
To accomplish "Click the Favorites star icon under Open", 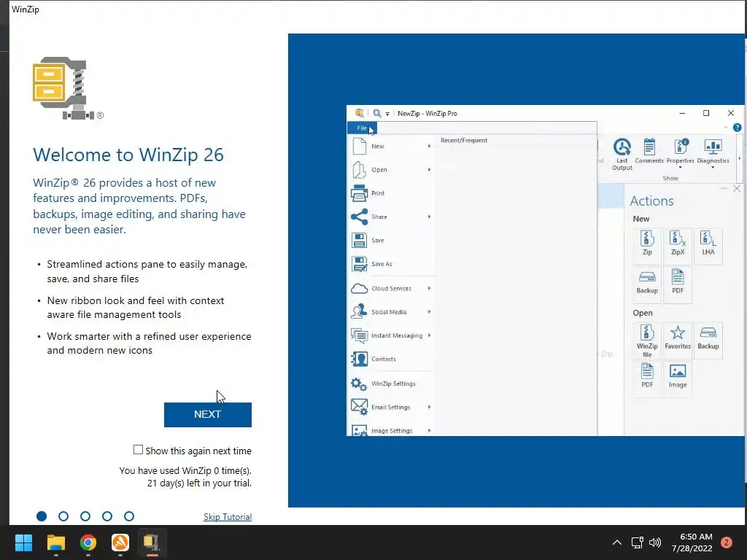I will (x=678, y=332).
